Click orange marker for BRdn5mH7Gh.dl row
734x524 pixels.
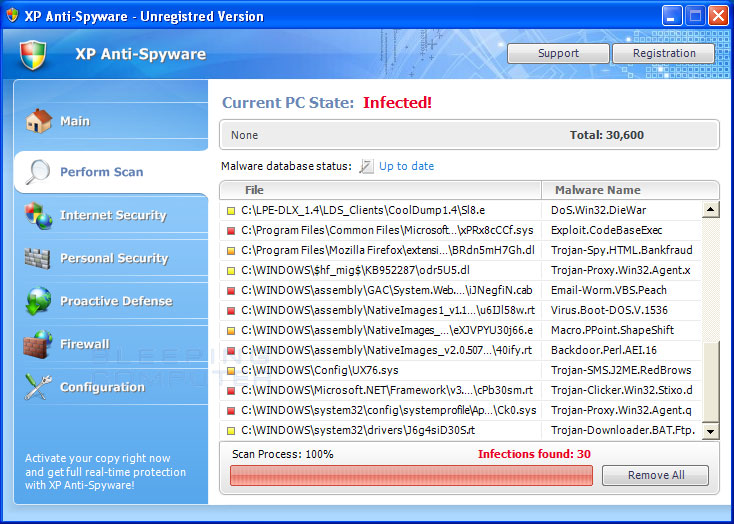pyautogui.click(x=231, y=251)
